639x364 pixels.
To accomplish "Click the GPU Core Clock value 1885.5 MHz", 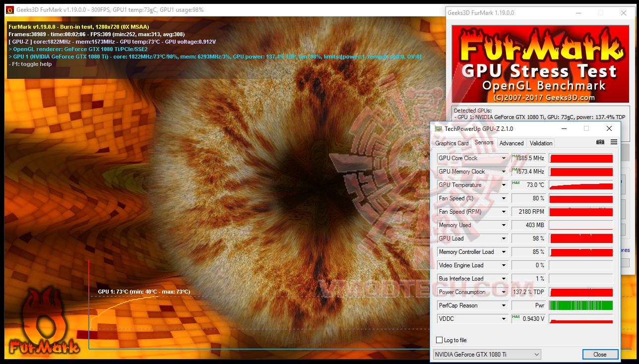I will pos(528,158).
